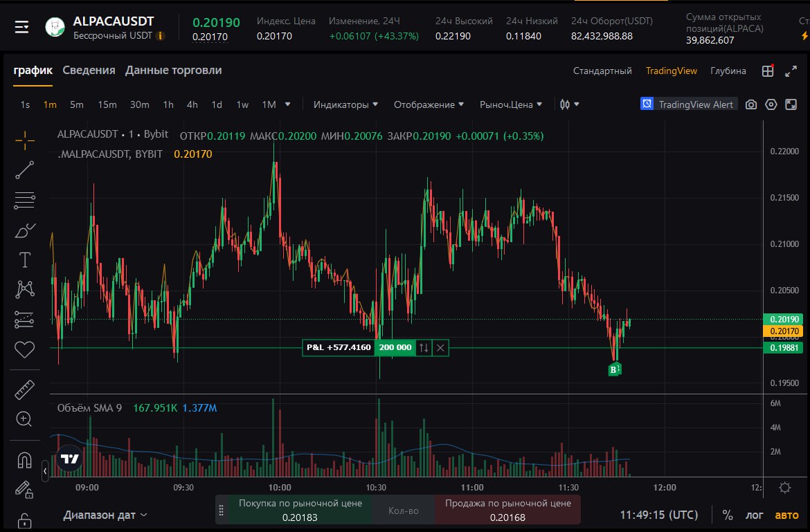
Task: Select the trend line drawing tool
Action: click(24, 170)
